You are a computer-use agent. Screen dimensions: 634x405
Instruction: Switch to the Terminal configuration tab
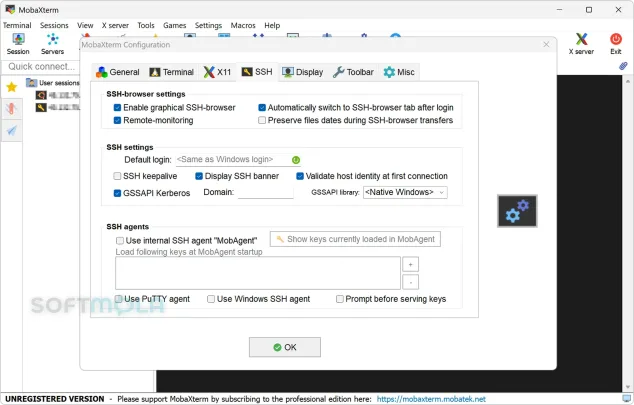tap(172, 72)
